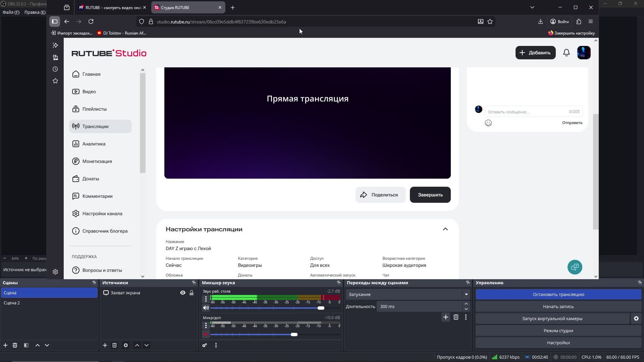Delete selected source with trash icon
The width and height of the screenshot is (644, 362).
point(114,345)
